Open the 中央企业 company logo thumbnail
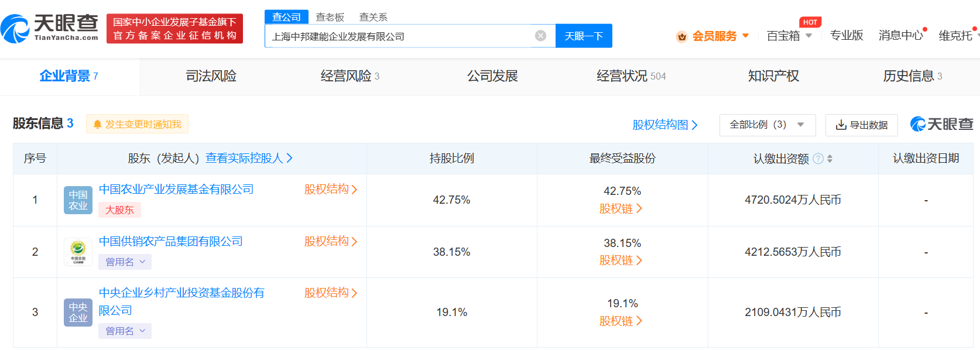The image size is (980, 350). [78, 312]
